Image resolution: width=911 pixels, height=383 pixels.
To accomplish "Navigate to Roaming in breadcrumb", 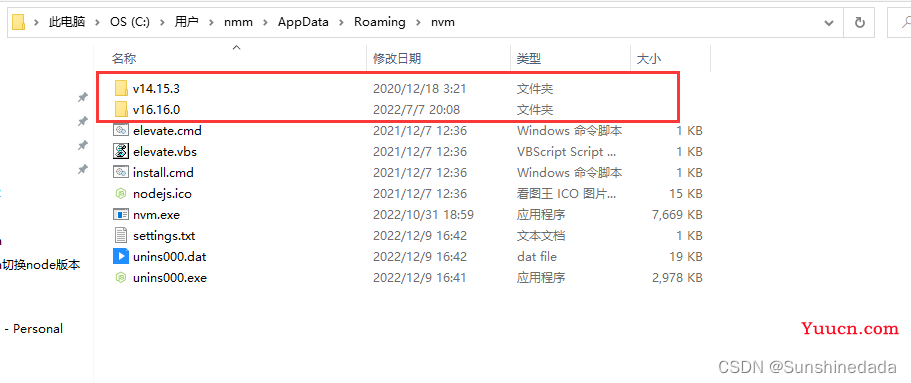I will (380, 22).
